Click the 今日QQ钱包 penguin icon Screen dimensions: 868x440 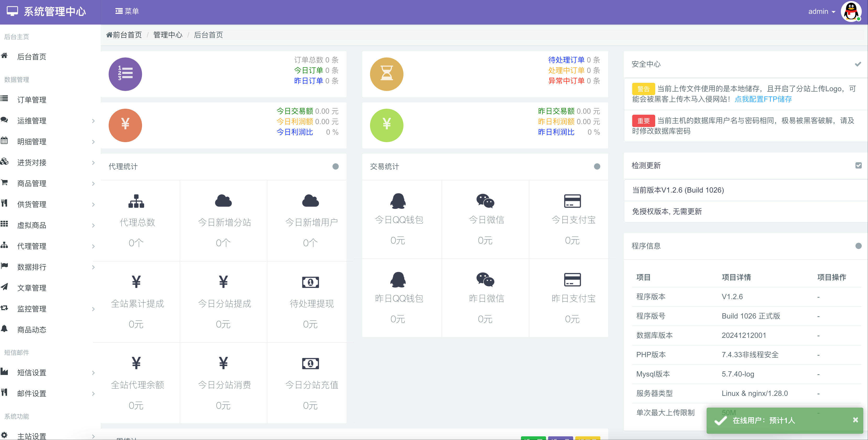(x=398, y=201)
